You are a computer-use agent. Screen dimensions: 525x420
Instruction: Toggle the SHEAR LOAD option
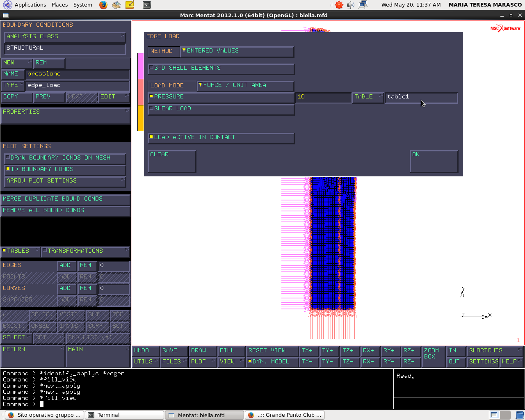tap(221, 109)
